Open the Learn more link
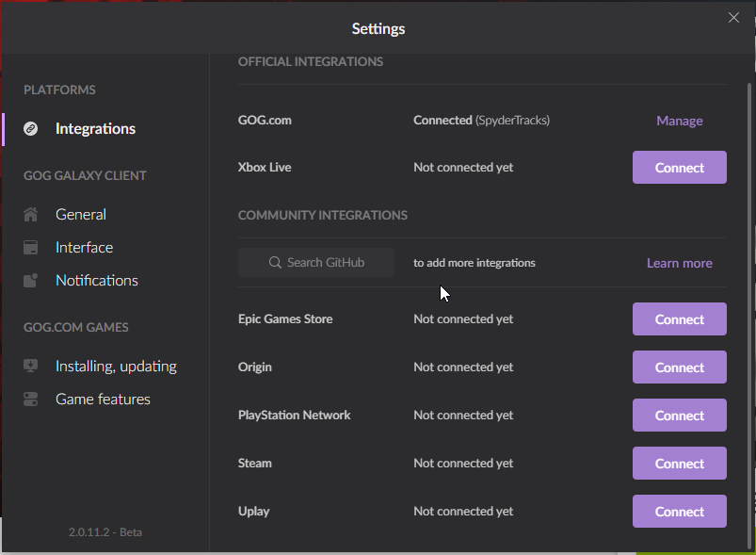 (x=680, y=263)
